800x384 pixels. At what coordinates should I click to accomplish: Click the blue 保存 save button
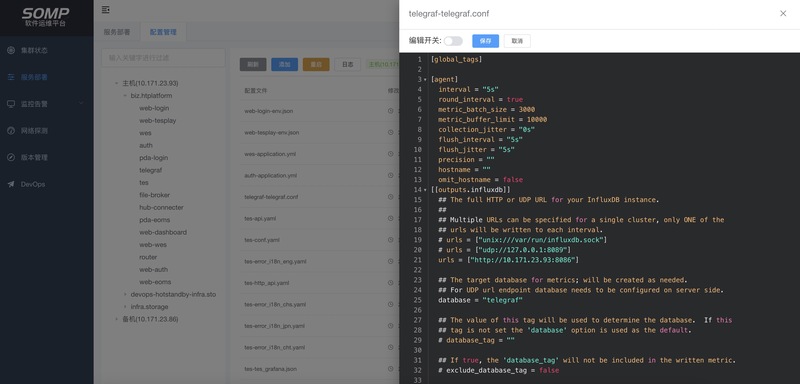(485, 41)
